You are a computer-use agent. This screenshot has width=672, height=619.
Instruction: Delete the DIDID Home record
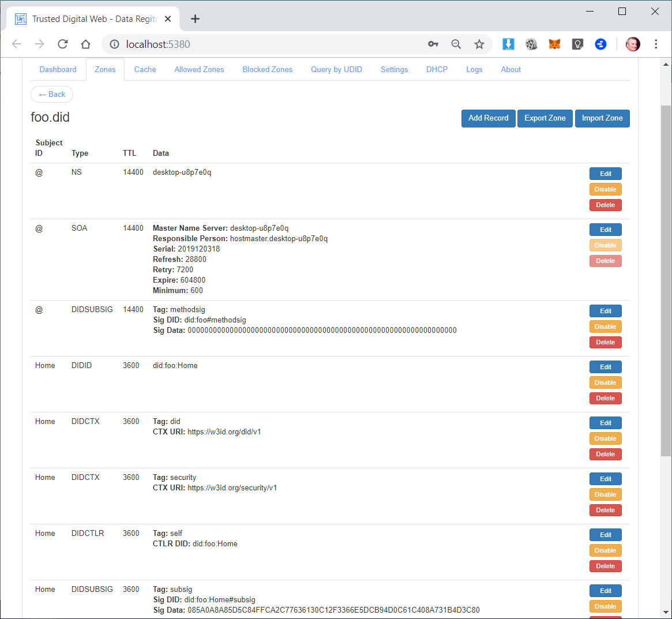tap(605, 398)
